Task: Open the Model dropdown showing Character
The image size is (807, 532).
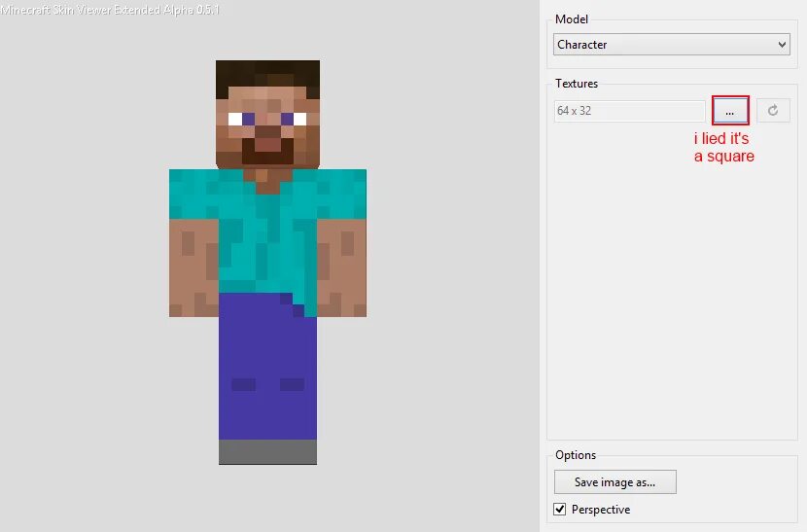Action: click(x=672, y=45)
